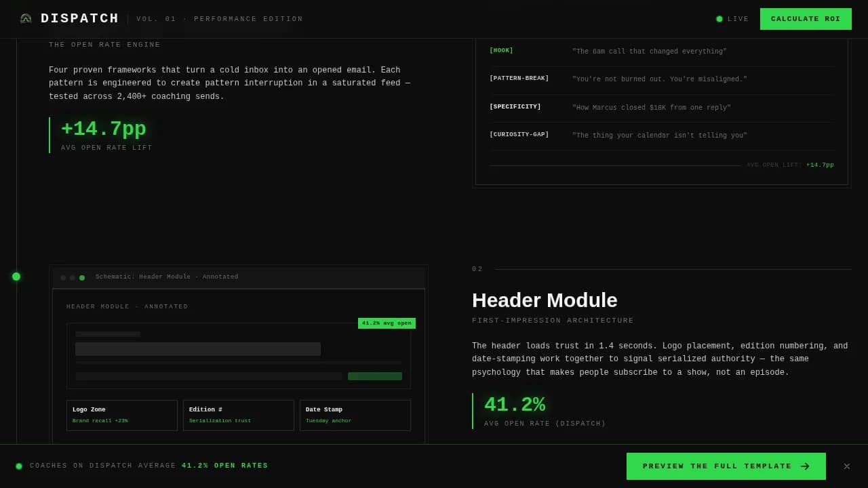Click the AVG OPEN RATE LIFT caption
This screenshot has height=488, width=868.
(106, 148)
